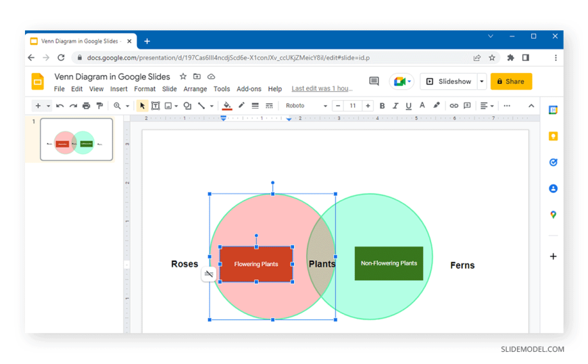Show more toolbar options (three dots)

(x=507, y=106)
